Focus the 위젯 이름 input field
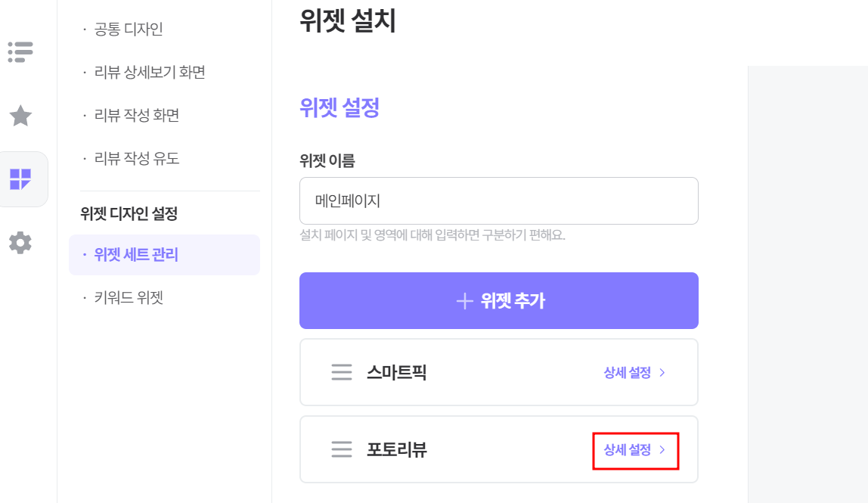Viewport: 868px width, 503px height. (499, 201)
